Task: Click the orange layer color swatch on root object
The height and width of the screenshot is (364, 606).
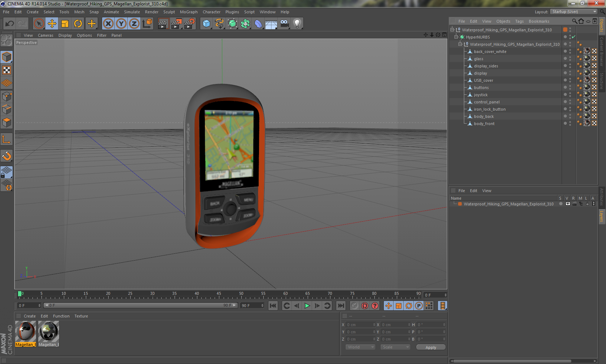Action: pyautogui.click(x=565, y=30)
